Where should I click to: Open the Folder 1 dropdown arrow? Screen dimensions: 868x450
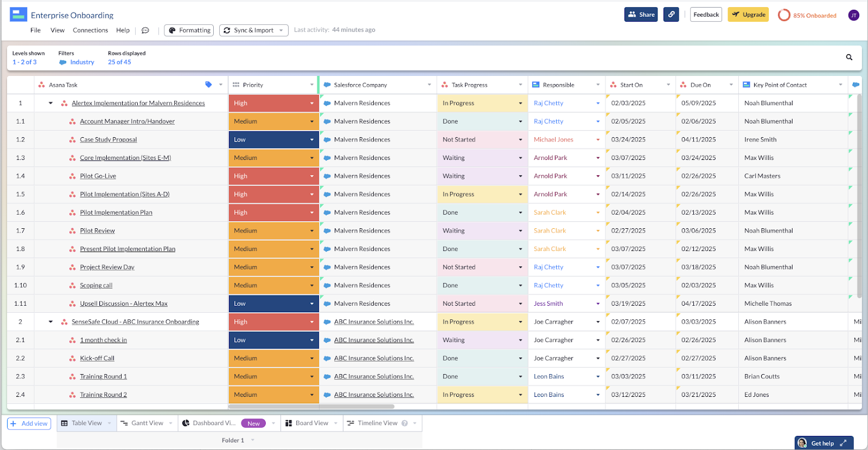pyautogui.click(x=252, y=440)
